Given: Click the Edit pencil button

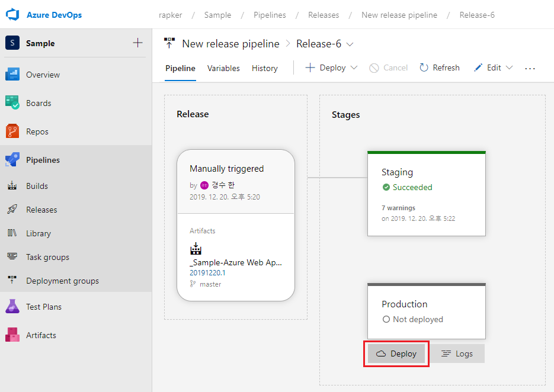Looking at the screenshot, I should point(487,68).
